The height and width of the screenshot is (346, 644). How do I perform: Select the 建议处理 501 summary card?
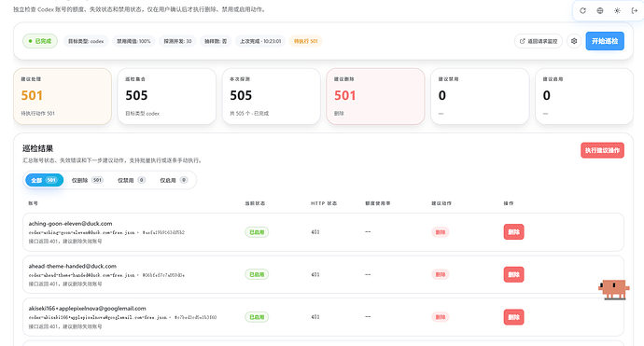(63, 96)
